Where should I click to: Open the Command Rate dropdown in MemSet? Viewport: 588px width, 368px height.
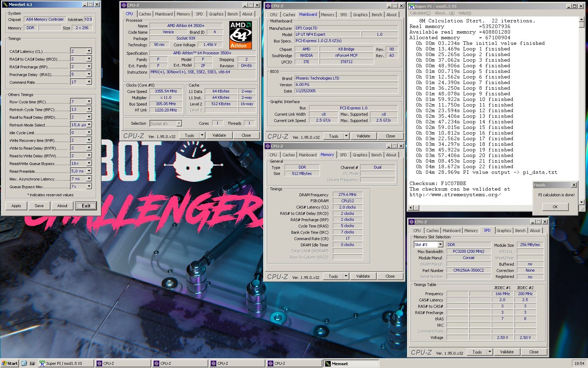89,82
